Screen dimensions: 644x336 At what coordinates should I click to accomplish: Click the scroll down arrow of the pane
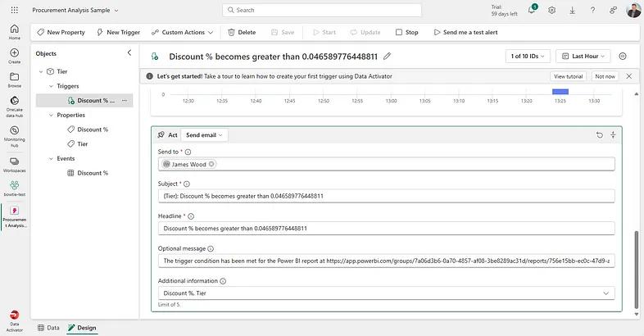pyautogui.click(x=637, y=314)
